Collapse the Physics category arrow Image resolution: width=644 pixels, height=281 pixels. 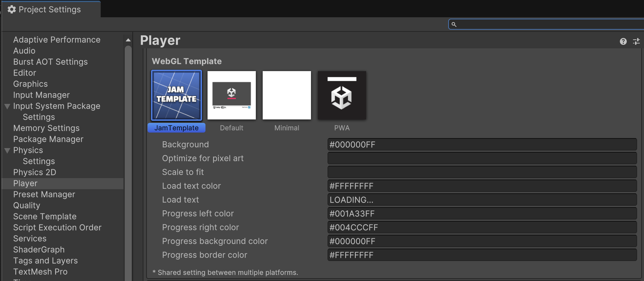7,151
